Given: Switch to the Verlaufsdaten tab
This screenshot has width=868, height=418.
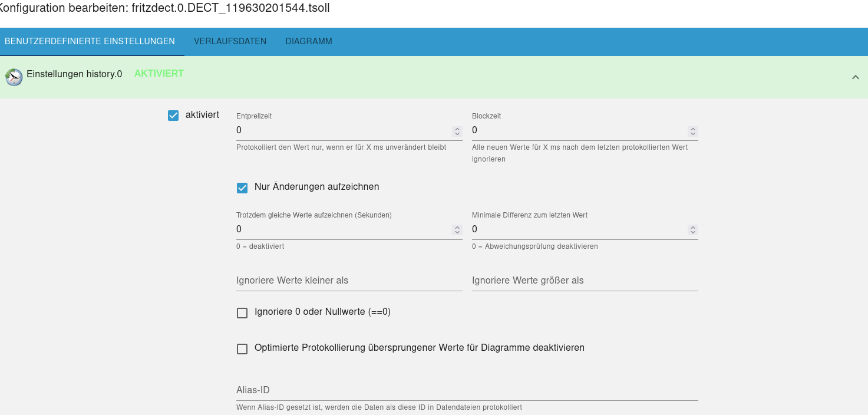Looking at the screenshot, I should pos(230,41).
